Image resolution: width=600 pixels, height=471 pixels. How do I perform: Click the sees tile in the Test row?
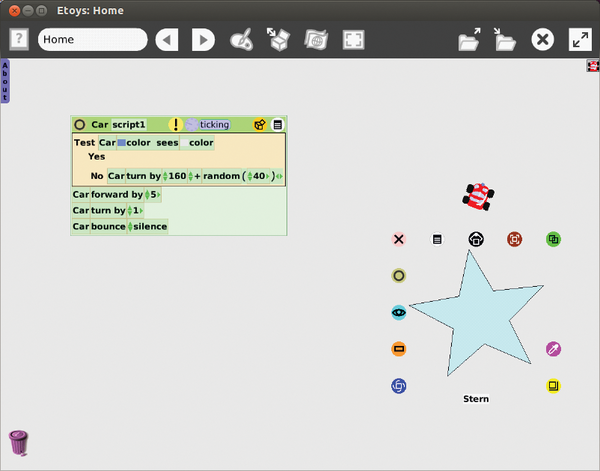[x=167, y=143]
